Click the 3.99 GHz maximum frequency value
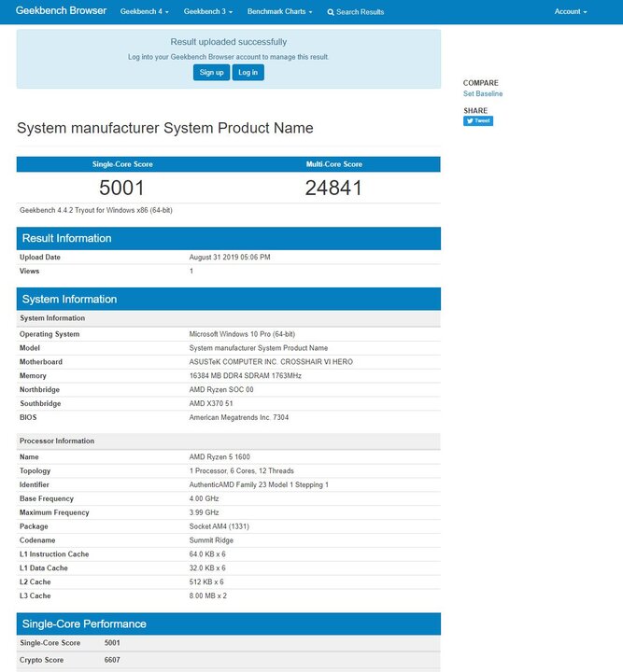This screenshot has width=623, height=672. coord(205,512)
